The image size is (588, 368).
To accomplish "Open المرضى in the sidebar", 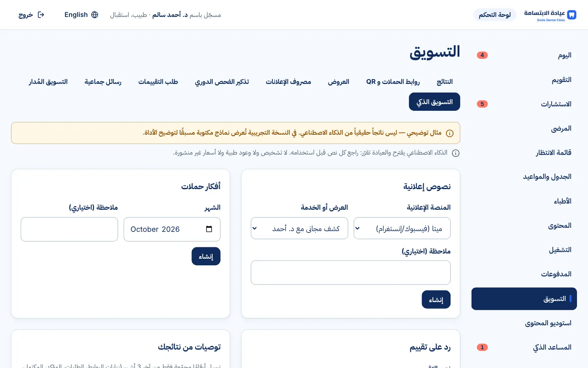I will 524,128.
